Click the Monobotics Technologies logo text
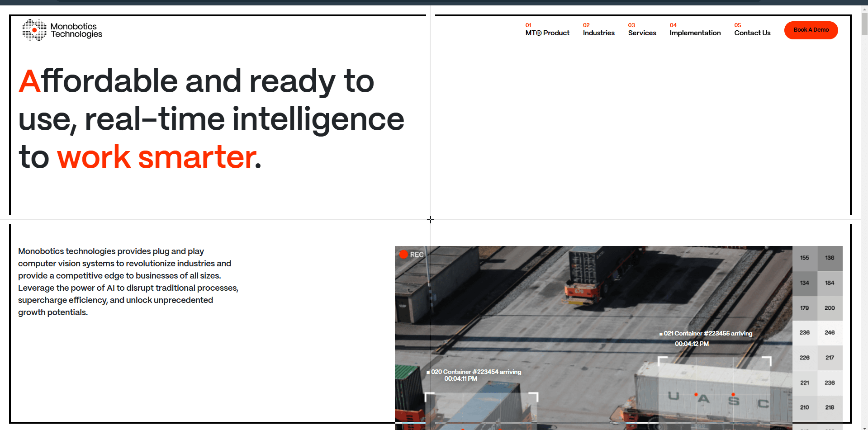Screen dimensions: 868x430 76,30
